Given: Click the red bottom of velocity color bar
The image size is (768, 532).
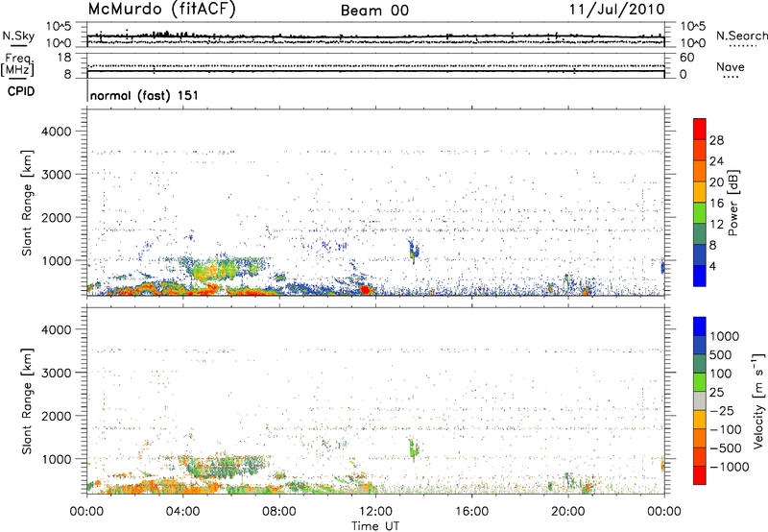Looking at the screenshot, I should (700, 475).
